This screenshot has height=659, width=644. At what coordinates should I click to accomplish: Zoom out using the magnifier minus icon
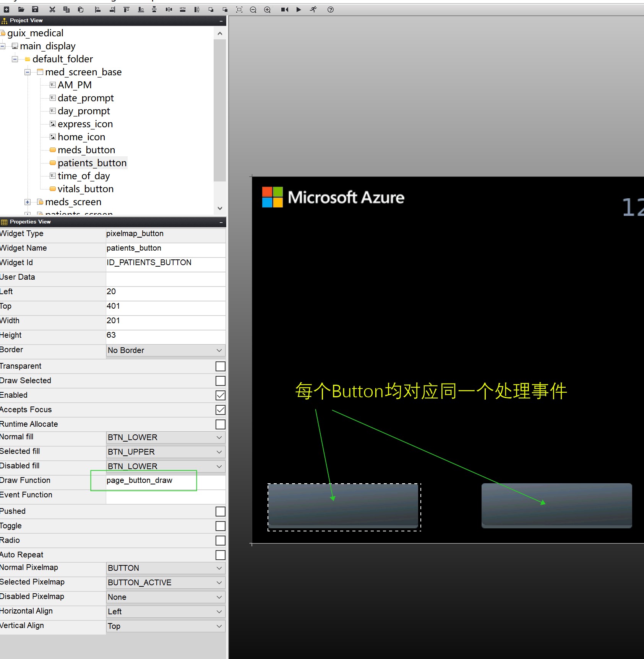tap(253, 10)
